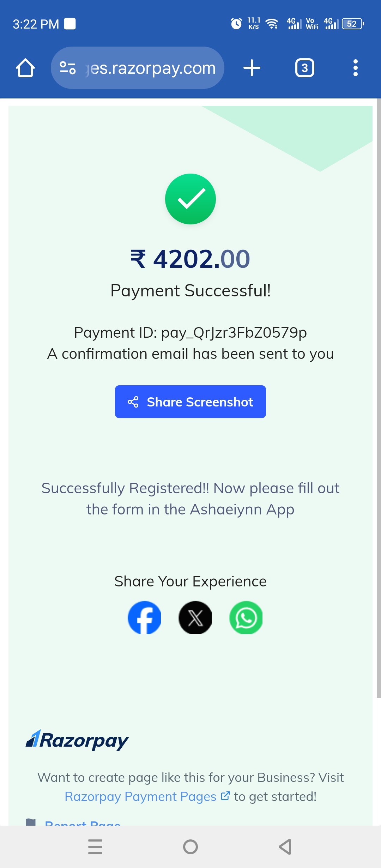381x868 pixels.
Task: Open a new tab with plus icon
Action: pyautogui.click(x=252, y=68)
